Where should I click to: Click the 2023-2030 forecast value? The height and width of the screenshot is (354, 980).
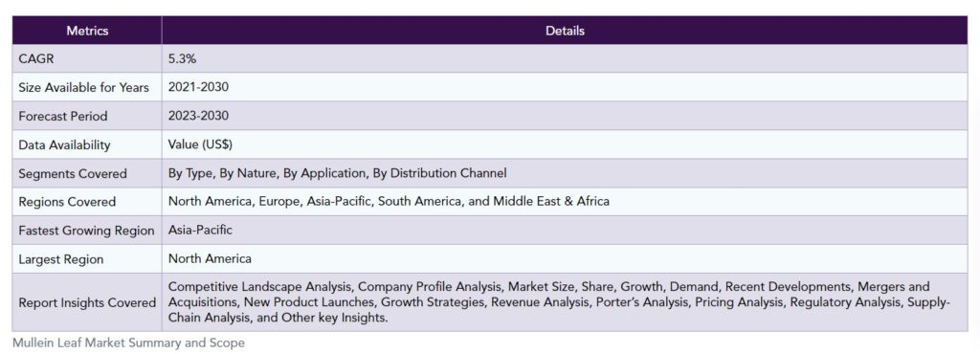tap(198, 116)
